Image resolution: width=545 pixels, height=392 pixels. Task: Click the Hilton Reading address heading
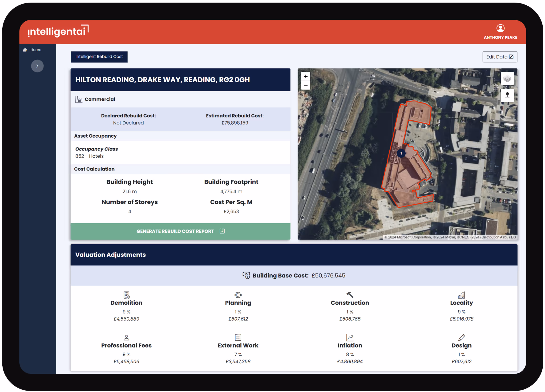click(x=162, y=80)
